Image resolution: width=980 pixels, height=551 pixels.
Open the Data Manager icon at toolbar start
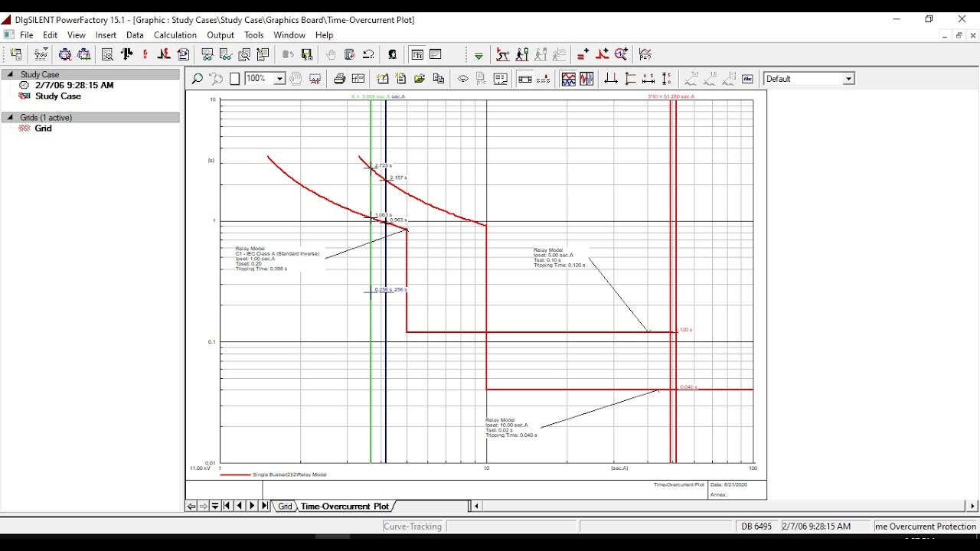[15, 54]
